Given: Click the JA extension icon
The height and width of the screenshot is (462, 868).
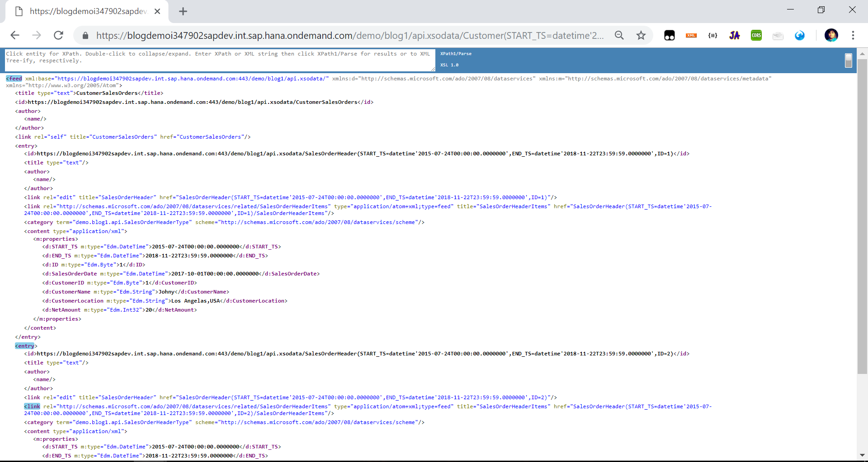Looking at the screenshot, I should [734, 35].
